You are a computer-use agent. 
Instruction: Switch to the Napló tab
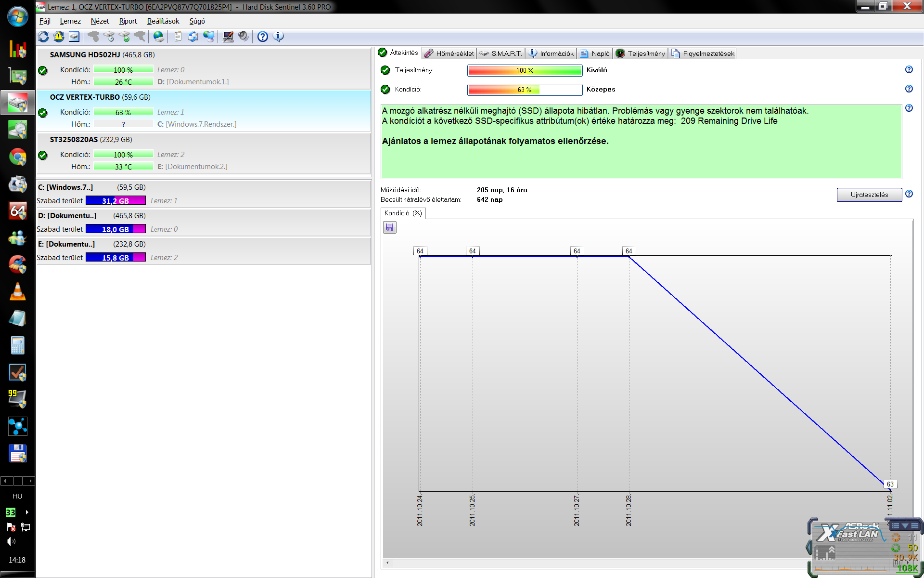tap(595, 53)
